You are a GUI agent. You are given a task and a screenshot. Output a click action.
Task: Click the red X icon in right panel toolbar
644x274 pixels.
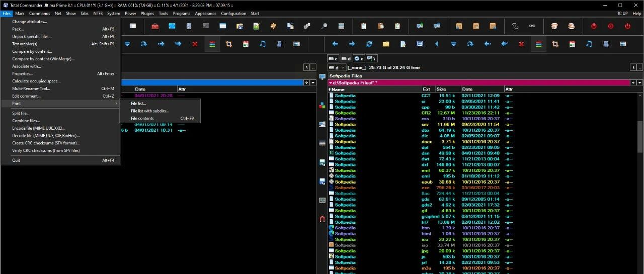click(x=521, y=44)
